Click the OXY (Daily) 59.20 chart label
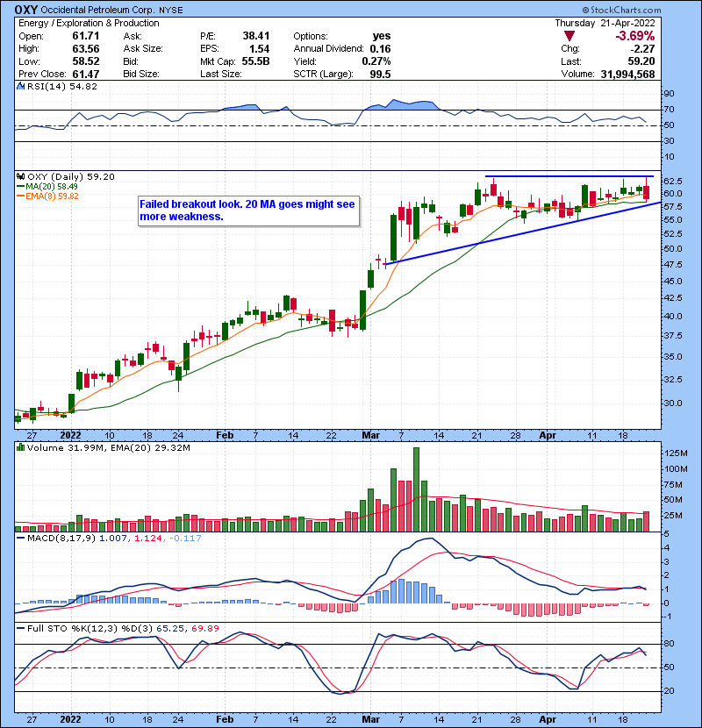This screenshot has height=728, width=702. pos(70,176)
